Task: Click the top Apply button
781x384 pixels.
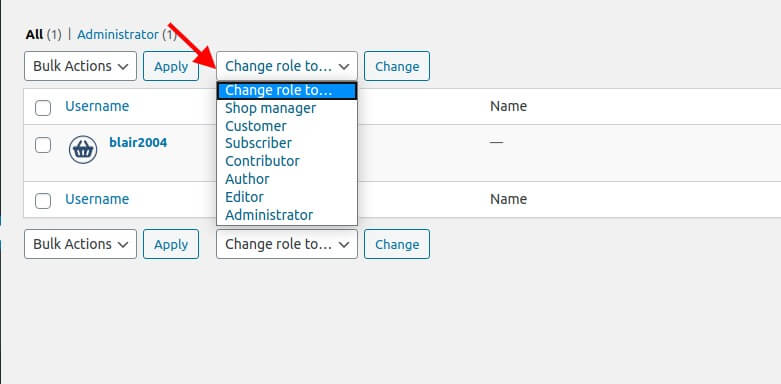Action: coord(171,66)
